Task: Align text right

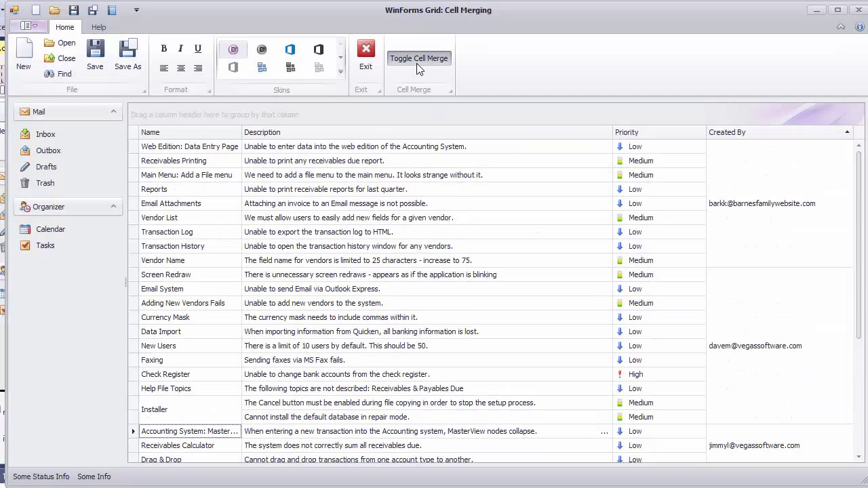Action: pyautogui.click(x=198, y=68)
